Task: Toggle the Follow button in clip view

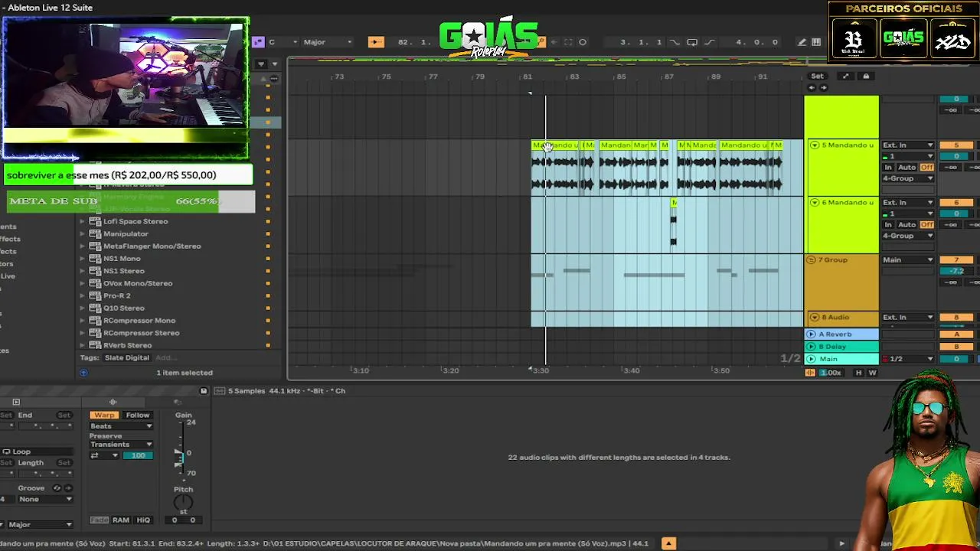Action: click(x=138, y=416)
